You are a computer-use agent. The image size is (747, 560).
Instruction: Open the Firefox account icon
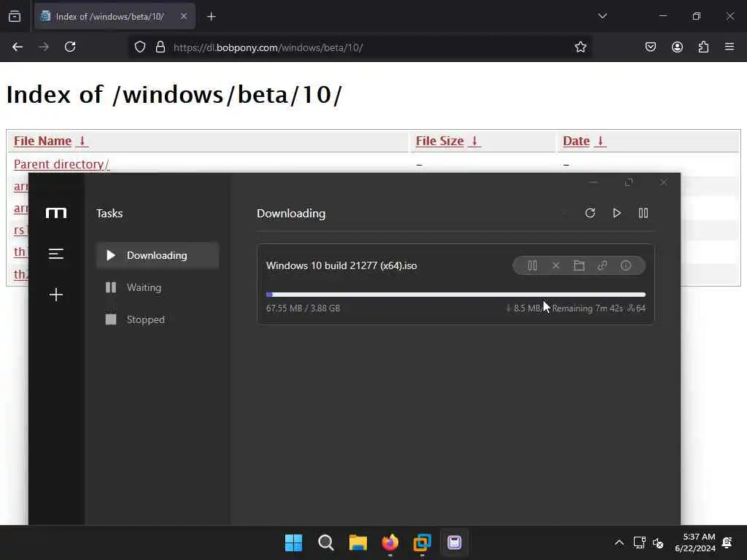tap(678, 47)
